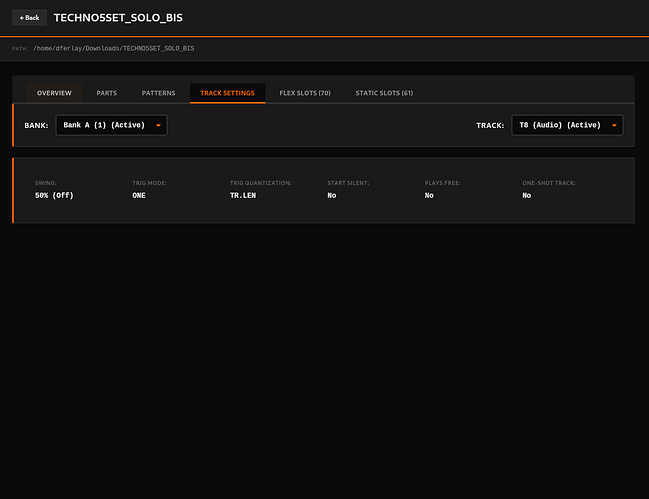Click the Trig Mode value ONE

(139, 196)
